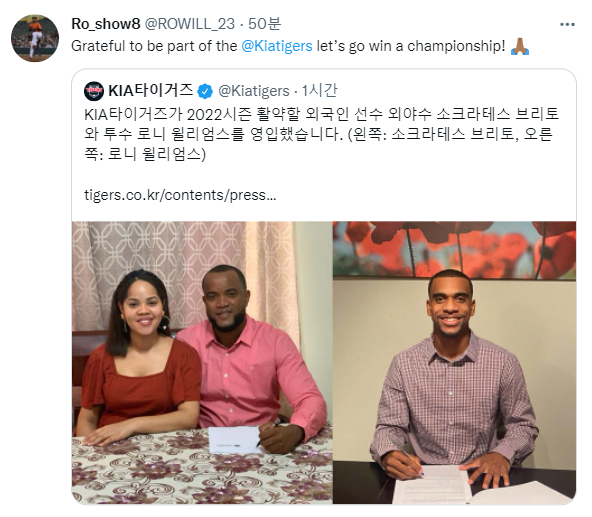Open the KIA타이거즈 account name
592x517 pixels.
coord(150,91)
